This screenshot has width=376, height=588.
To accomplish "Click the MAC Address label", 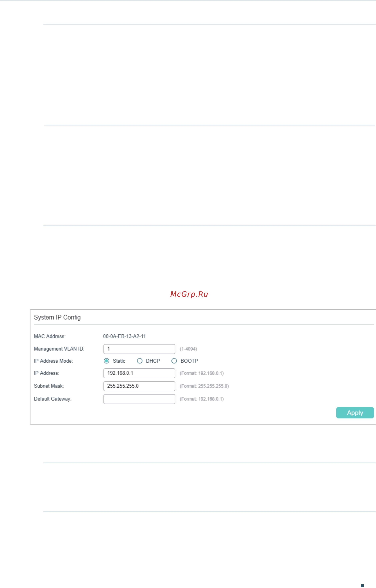I will (50, 336).
